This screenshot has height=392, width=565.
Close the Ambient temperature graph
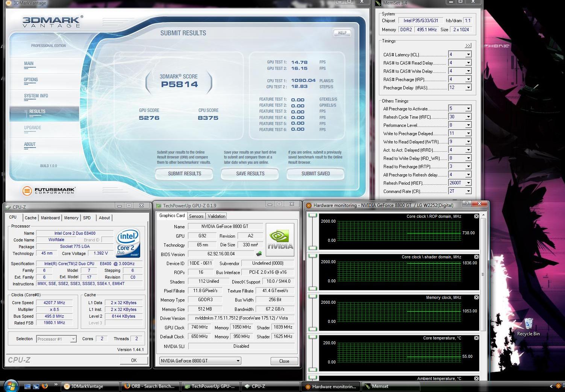[x=476, y=378]
